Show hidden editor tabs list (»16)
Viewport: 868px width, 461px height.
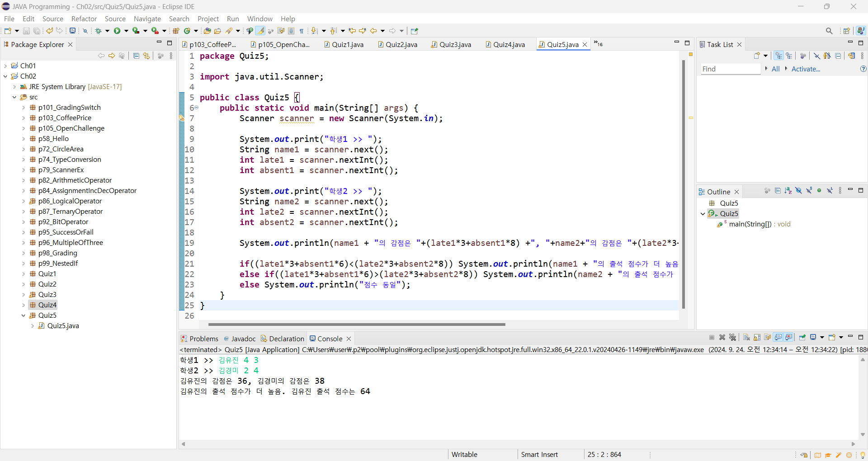pos(599,44)
